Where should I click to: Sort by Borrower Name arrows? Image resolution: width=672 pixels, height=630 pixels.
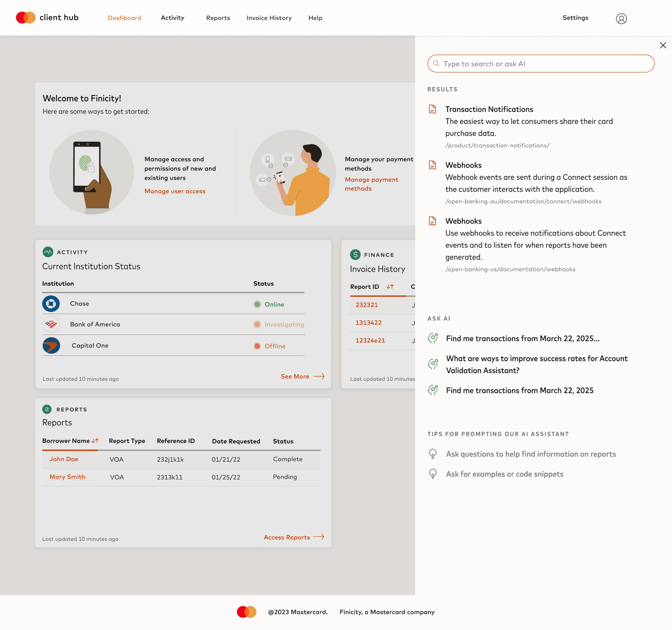(x=95, y=441)
